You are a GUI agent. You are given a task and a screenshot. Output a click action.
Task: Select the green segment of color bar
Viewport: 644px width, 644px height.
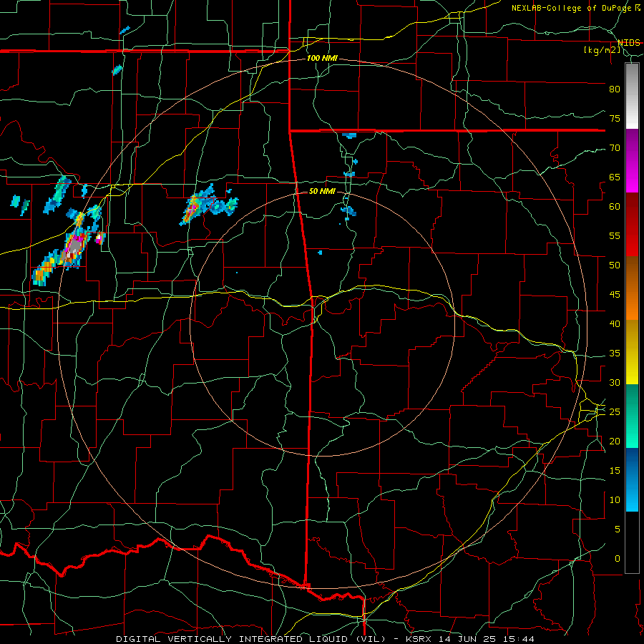pos(632,416)
